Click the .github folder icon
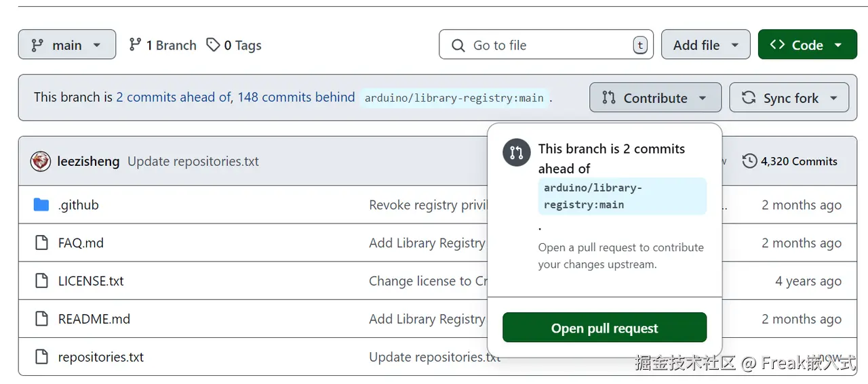The image size is (868, 384). tap(41, 205)
